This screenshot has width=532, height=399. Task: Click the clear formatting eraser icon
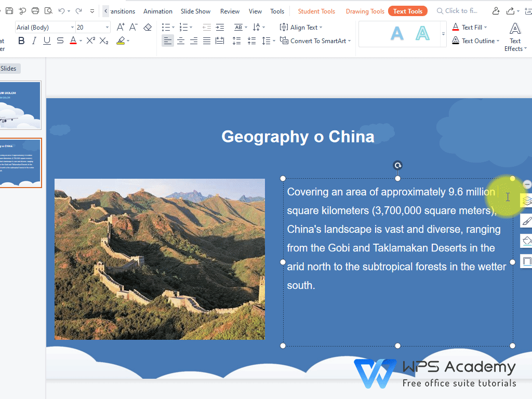[x=148, y=27]
